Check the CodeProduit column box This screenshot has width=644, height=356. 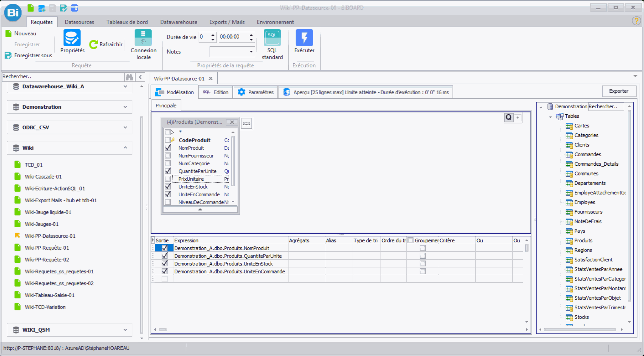click(x=168, y=140)
